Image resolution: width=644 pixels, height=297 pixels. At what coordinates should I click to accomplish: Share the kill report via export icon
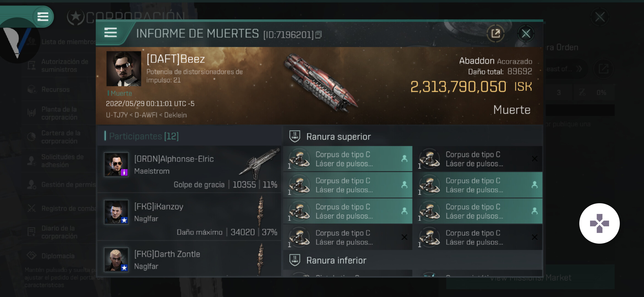(495, 34)
